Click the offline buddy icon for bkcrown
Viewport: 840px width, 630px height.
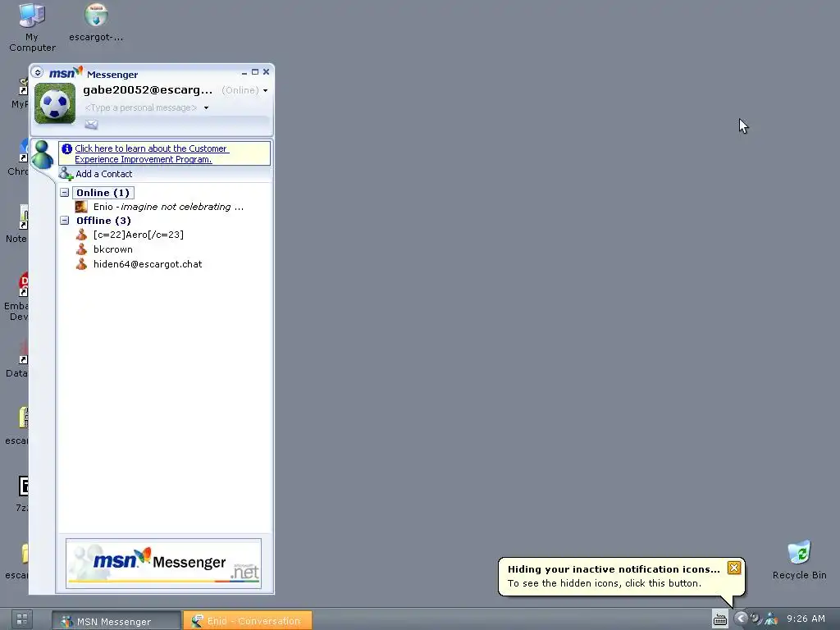[x=81, y=249]
